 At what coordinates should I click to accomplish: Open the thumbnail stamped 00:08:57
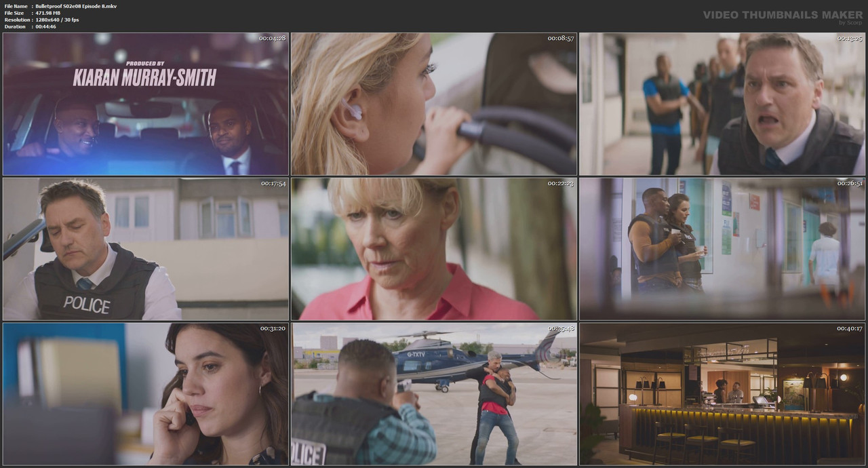[x=434, y=104]
